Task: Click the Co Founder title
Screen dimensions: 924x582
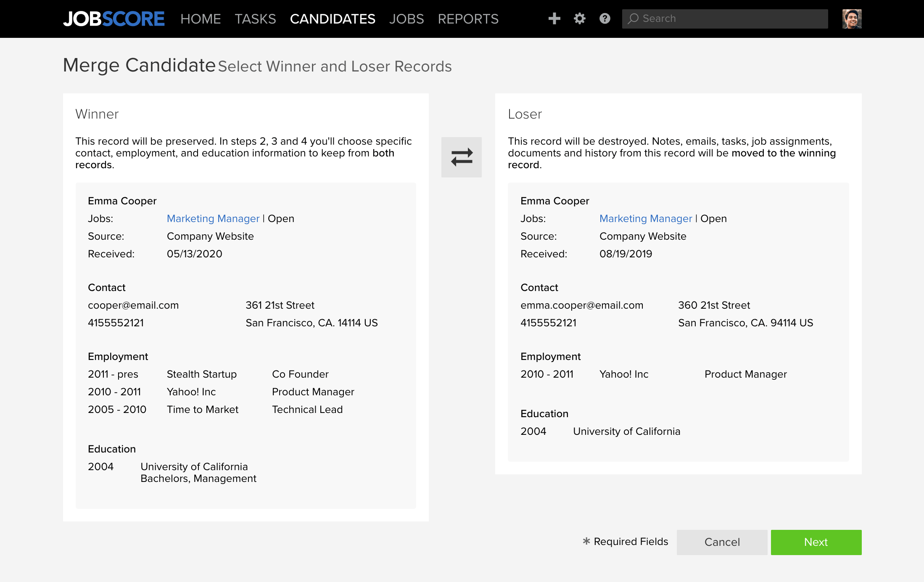Action: click(x=300, y=374)
